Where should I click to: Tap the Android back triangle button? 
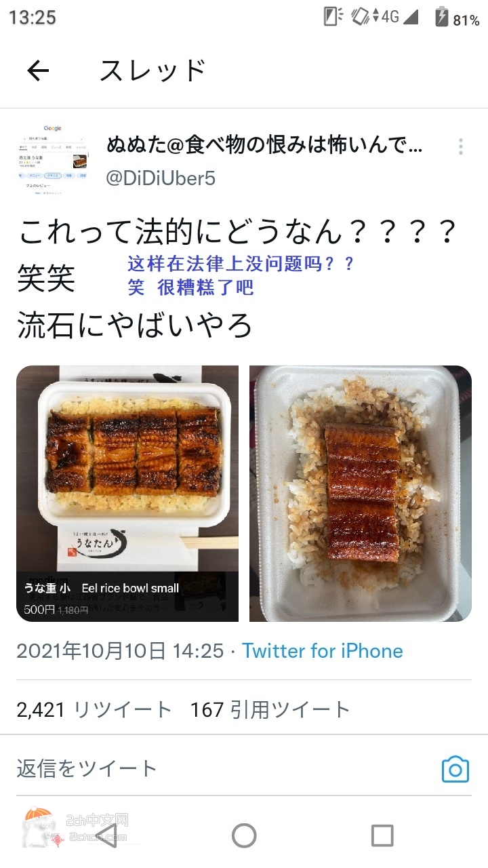(x=106, y=834)
